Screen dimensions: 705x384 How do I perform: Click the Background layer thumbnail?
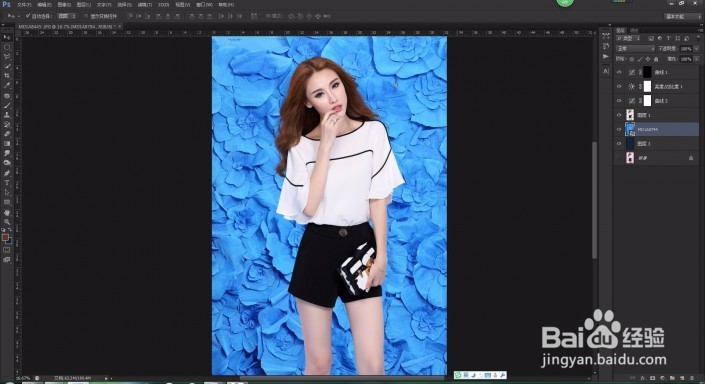pyautogui.click(x=630, y=158)
